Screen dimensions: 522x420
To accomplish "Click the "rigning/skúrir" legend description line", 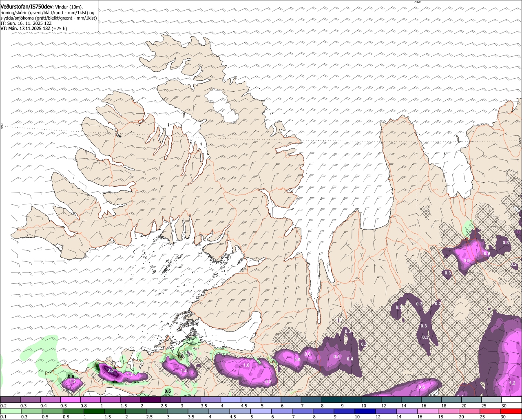I will (x=48, y=13).
